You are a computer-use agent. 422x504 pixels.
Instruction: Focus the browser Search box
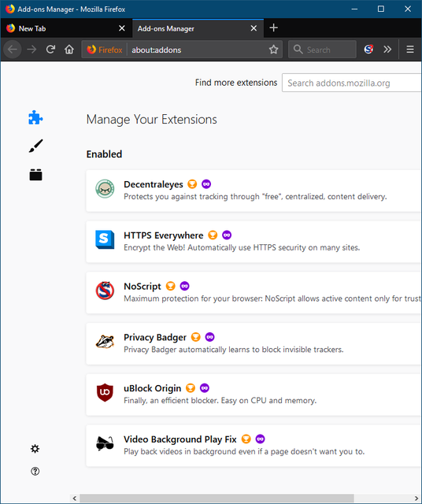[x=322, y=50]
